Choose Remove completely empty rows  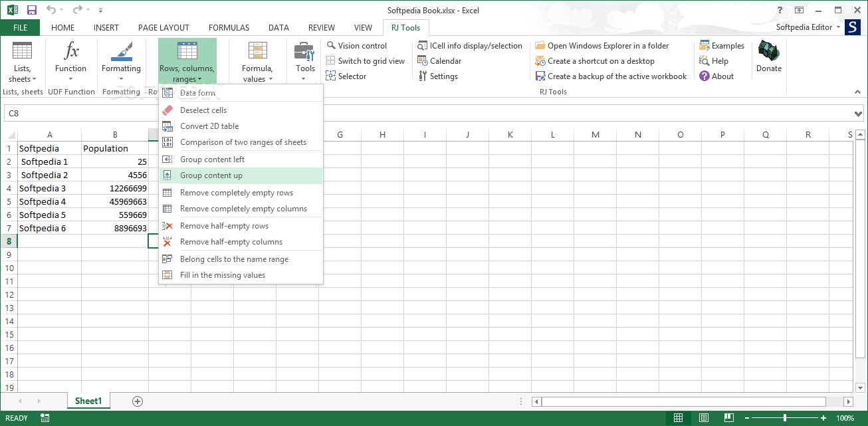241,193
